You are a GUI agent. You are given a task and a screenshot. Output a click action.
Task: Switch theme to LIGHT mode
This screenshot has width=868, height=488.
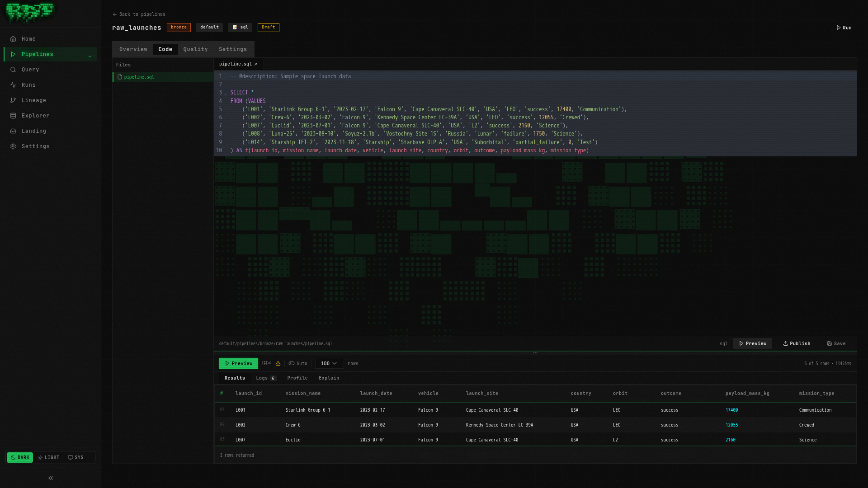(48, 457)
